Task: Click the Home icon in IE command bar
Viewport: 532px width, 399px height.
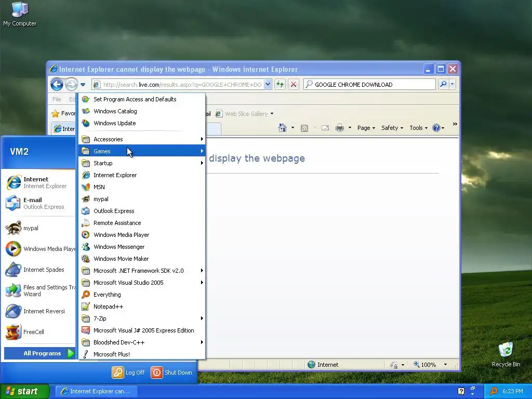Action: tap(282, 128)
